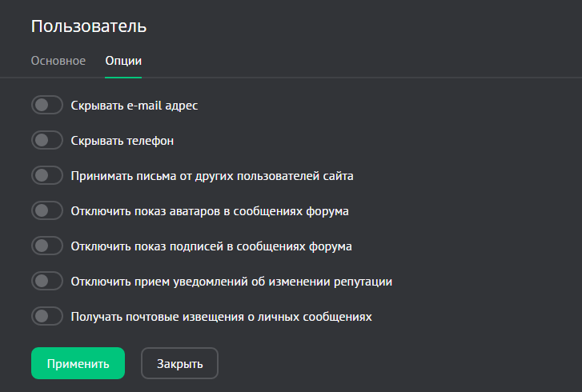Click 'Получать почтовые извещения о личных сообщениях' text

[x=222, y=317]
